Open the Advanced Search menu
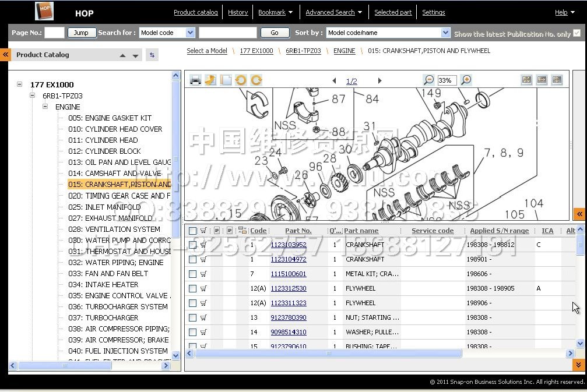587x392 pixels. pyautogui.click(x=334, y=12)
